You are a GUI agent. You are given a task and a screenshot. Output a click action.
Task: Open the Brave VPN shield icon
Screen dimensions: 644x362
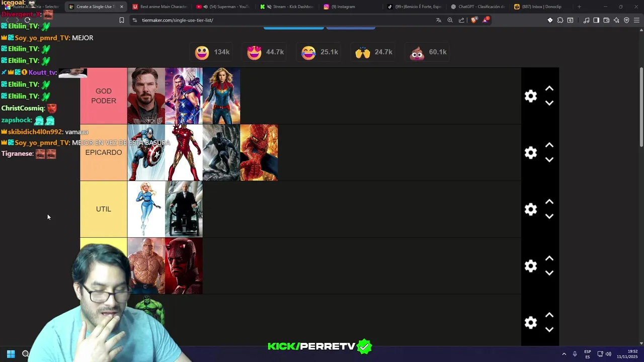[x=626, y=20]
